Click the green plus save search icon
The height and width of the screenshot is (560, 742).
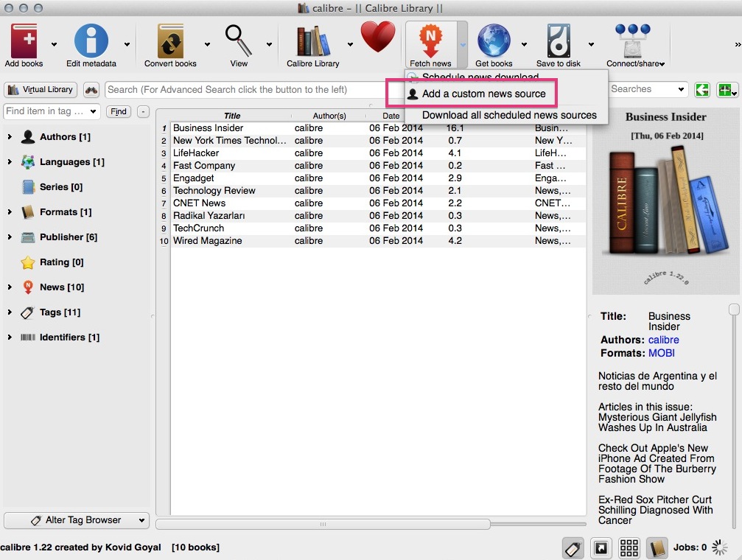pos(727,89)
